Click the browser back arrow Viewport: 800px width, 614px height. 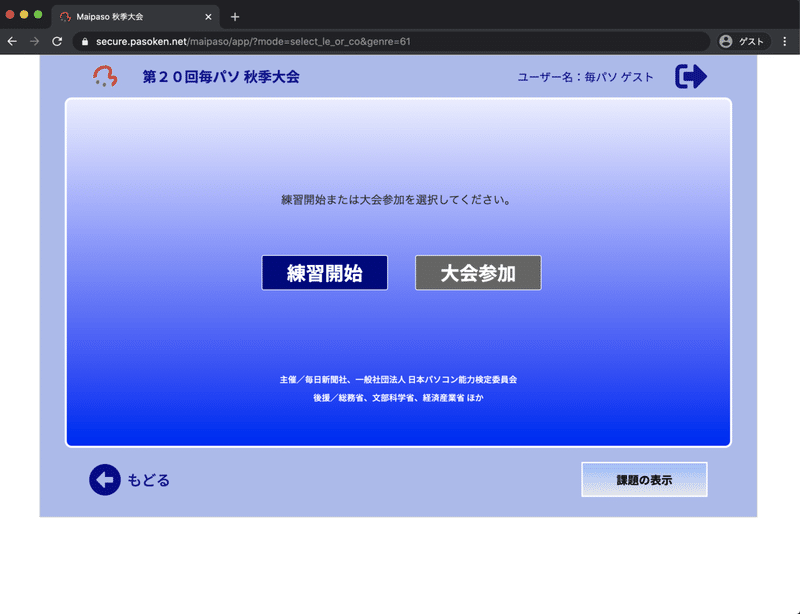[12, 41]
